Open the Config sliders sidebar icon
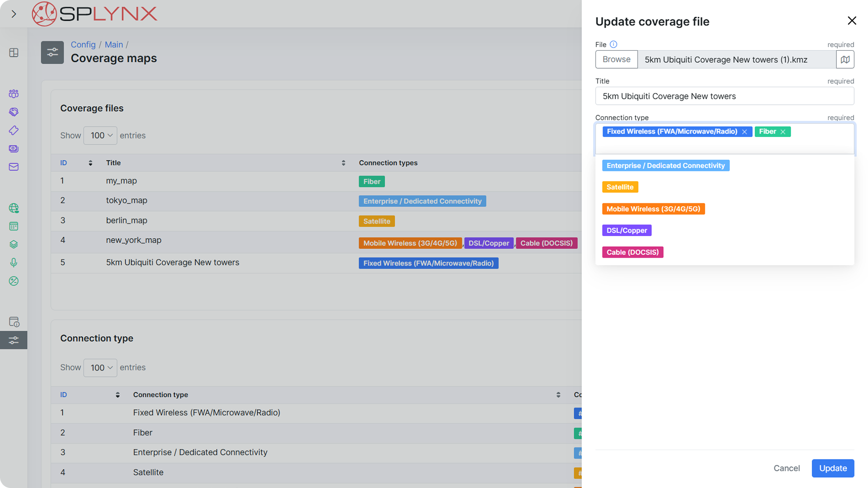868x488 pixels. point(14,340)
